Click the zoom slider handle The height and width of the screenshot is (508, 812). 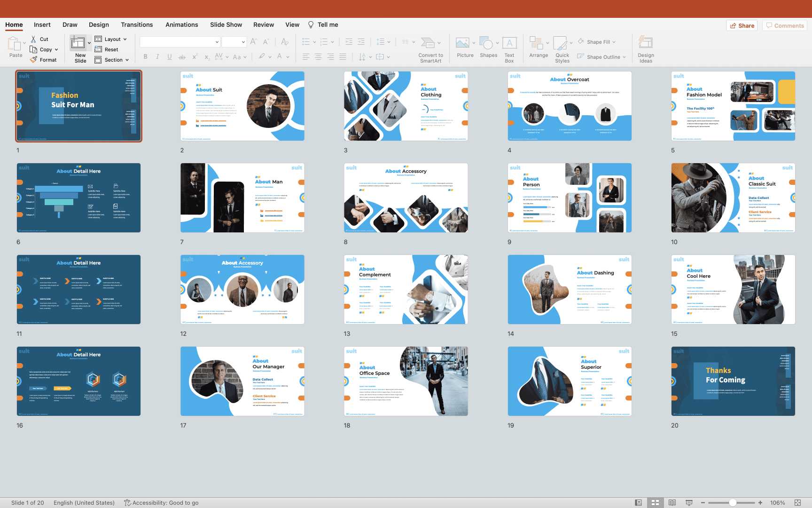click(x=733, y=503)
